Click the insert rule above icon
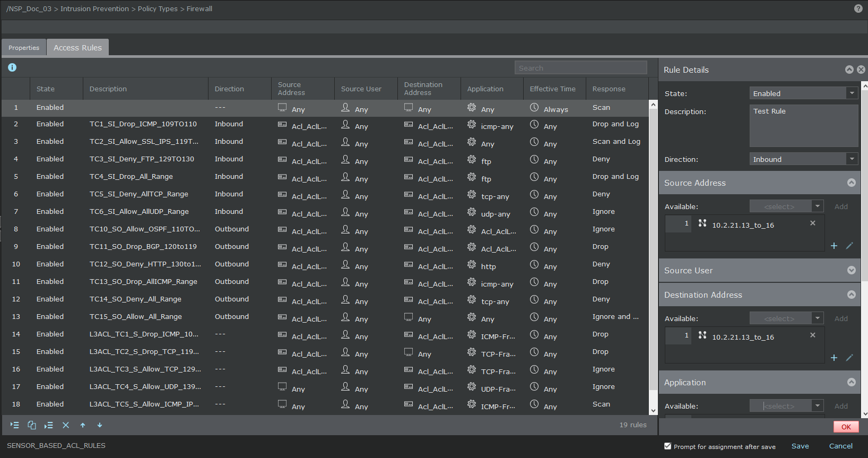868x458 pixels. click(x=15, y=425)
